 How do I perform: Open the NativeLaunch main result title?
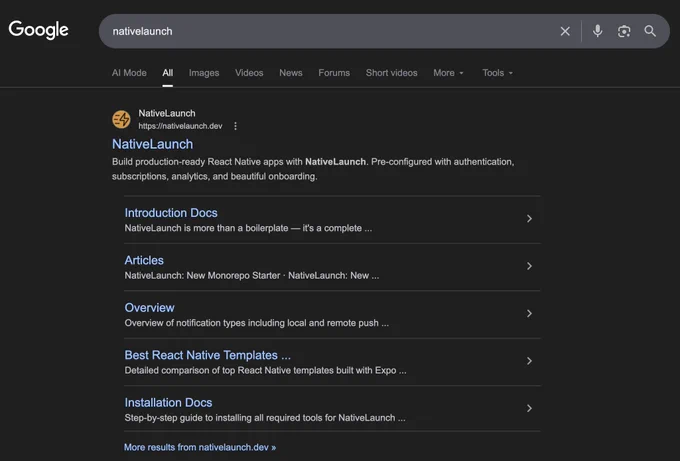click(153, 144)
